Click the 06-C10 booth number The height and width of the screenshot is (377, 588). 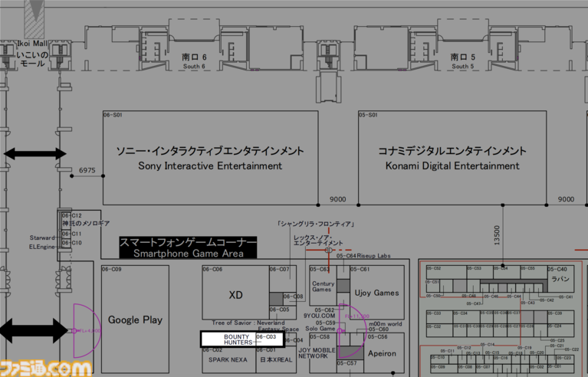[x=71, y=243]
